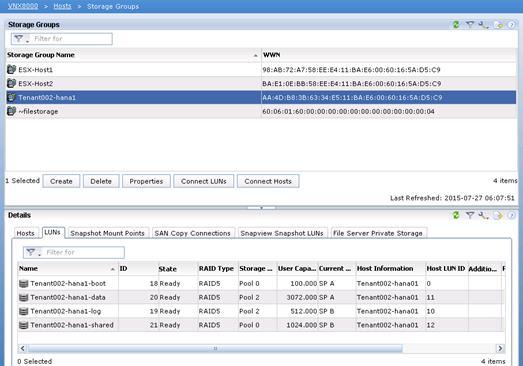523x366 pixels.
Task: Click Tenant002-hana1 WWN value
Action: click(352, 97)
